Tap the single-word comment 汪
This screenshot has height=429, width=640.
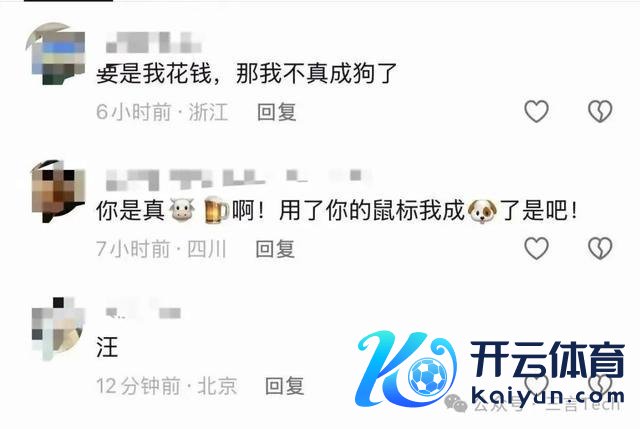[107, 347]
